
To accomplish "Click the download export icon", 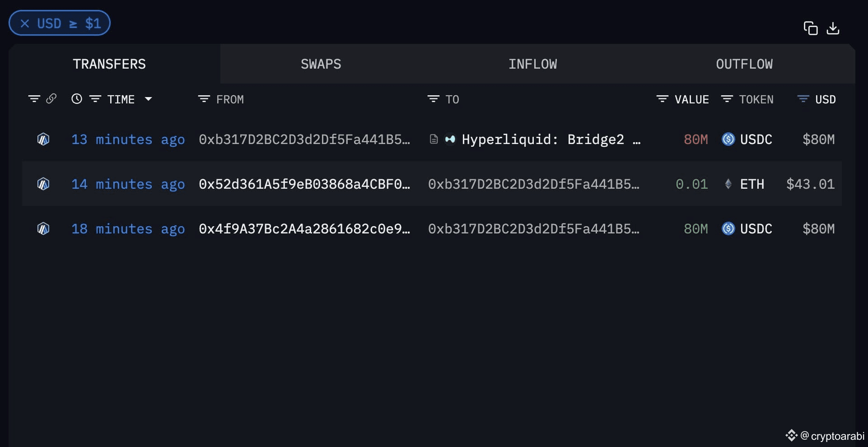I will click(833, 28).
